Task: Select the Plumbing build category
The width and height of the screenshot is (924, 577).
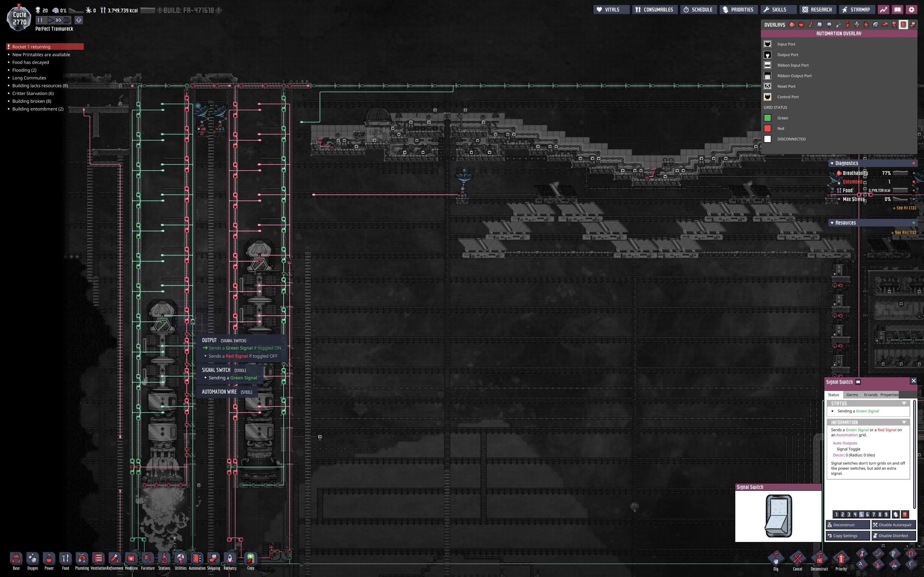Action: point(82,559)
